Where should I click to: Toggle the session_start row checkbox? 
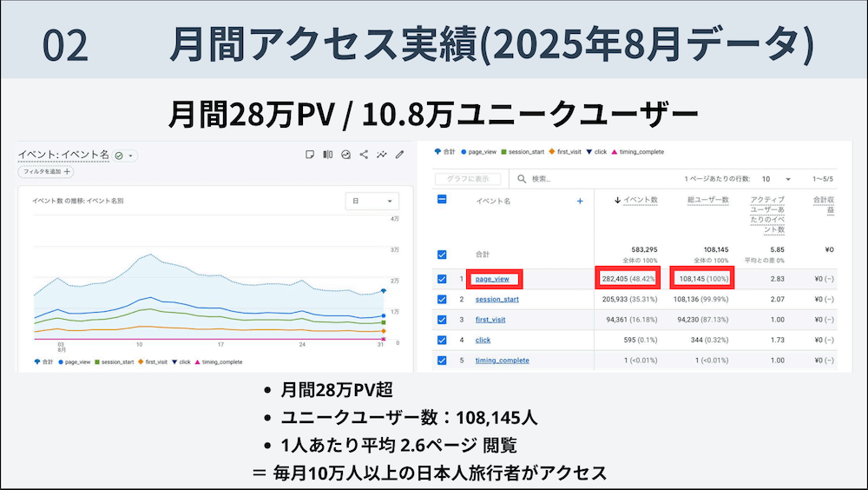(x=442, y=300)
